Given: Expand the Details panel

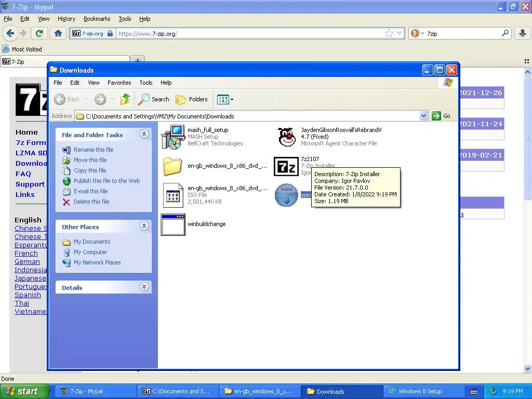Looking at the screenshot, I should click(x=144, y=287).
